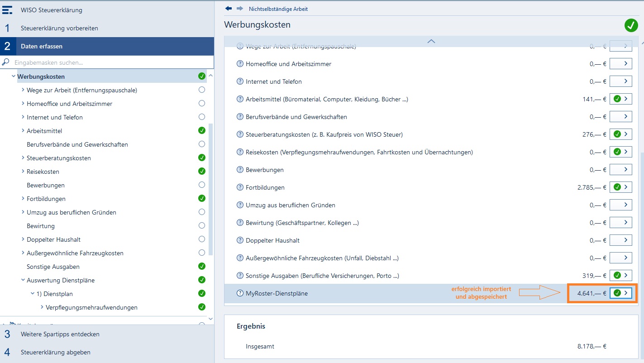The width and height of the screenshot is (644, 363).
Task: Open help icon for Umzug aus beruflichen Gründen
Action: [240, 205]
